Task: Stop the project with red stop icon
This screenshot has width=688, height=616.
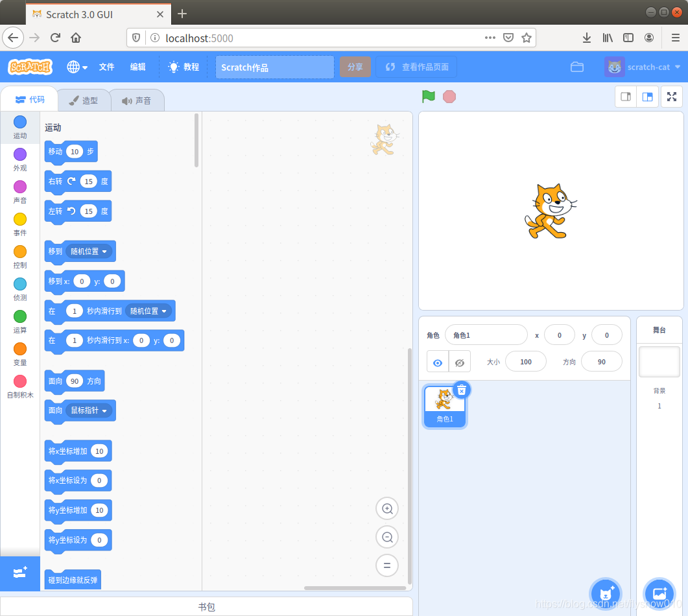Action: pos(449,97)
